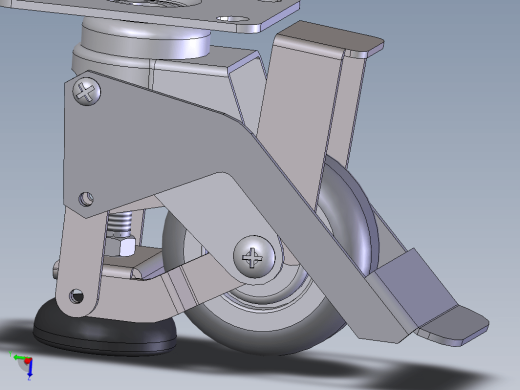This screenshot has width=520, height=390.
Task: Select the pivot hole on lower foot lever
Action: pos(76,296)
